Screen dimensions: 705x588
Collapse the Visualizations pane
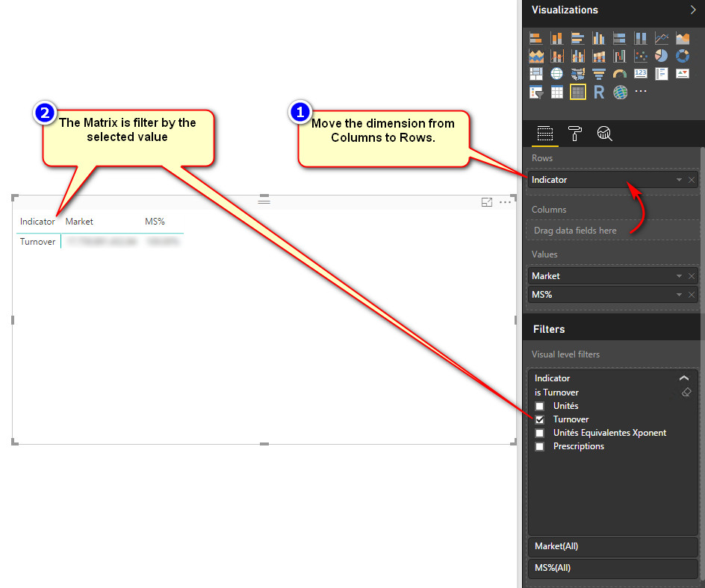coord(693,10)
